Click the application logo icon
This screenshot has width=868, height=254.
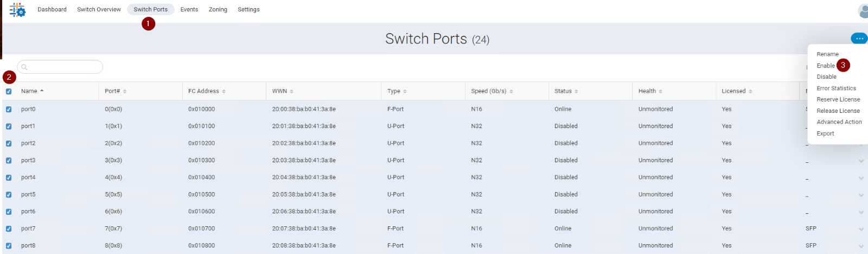click(17, 10)
